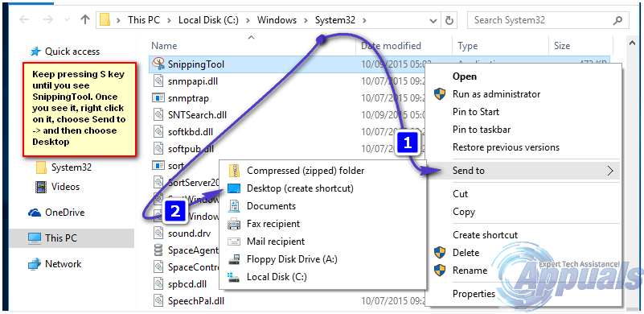Choose Pin to taskbar from the context menu
Viewport: 644px width, 314px height.
(x=482, y=129)
